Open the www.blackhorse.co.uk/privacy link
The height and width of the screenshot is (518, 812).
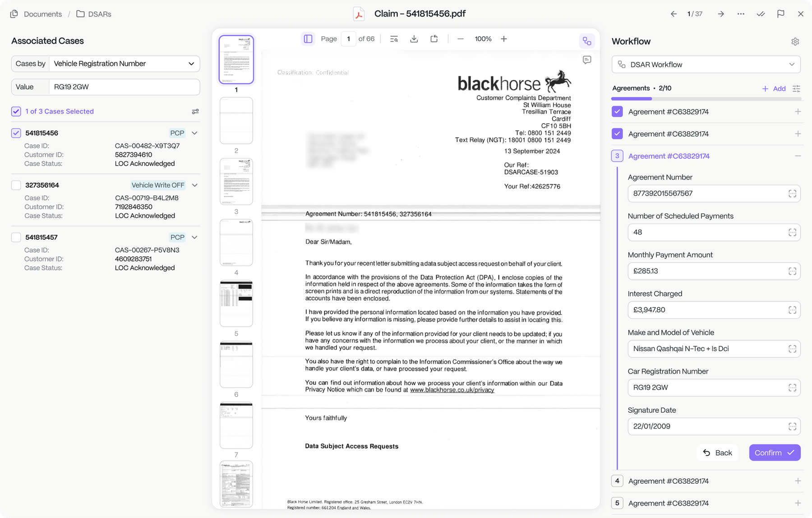(452, 390)
